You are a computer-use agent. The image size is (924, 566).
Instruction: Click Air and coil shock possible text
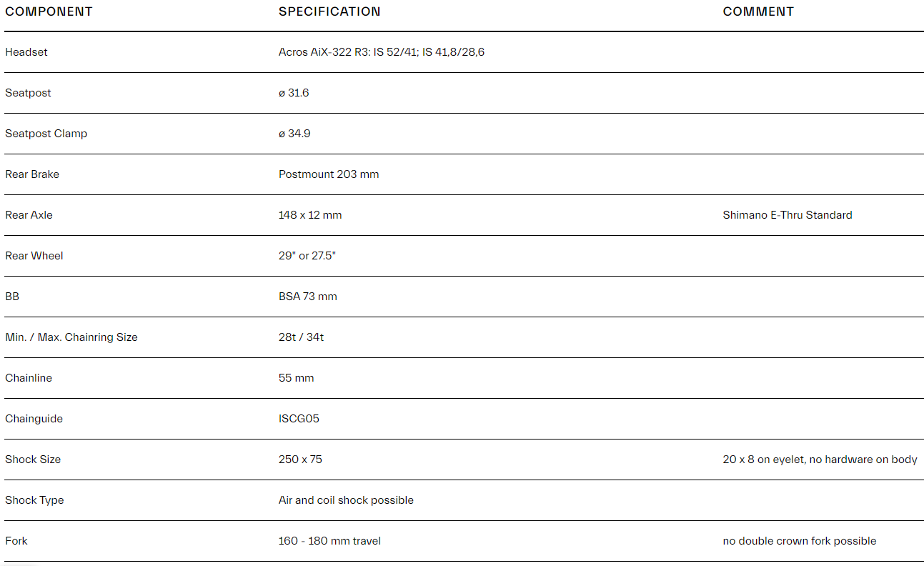pos(346,500)
